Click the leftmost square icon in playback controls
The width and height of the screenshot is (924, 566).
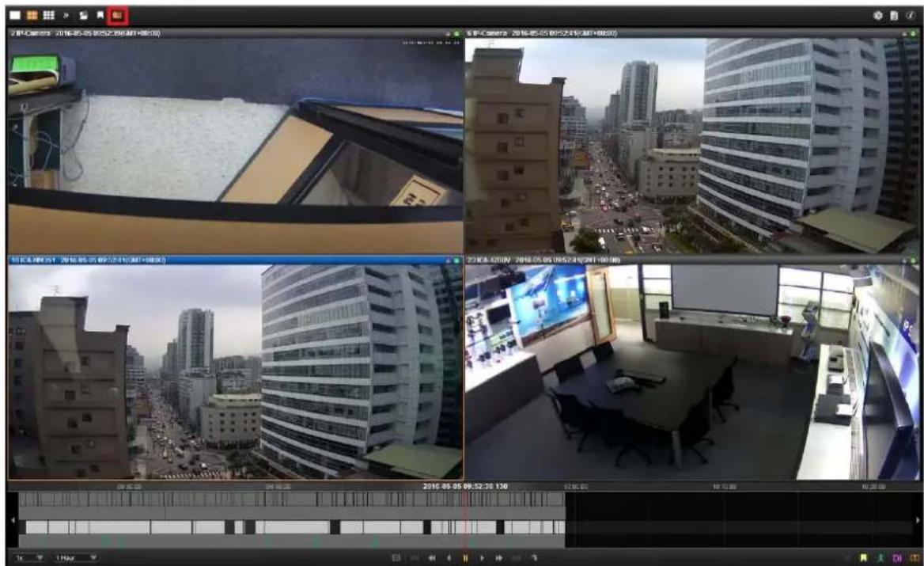pyautogui.click(x=396, y=558)
